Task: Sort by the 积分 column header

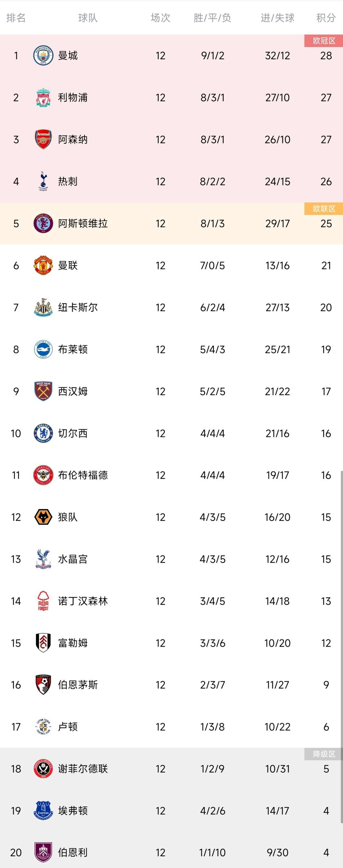Action: [326, 18]
